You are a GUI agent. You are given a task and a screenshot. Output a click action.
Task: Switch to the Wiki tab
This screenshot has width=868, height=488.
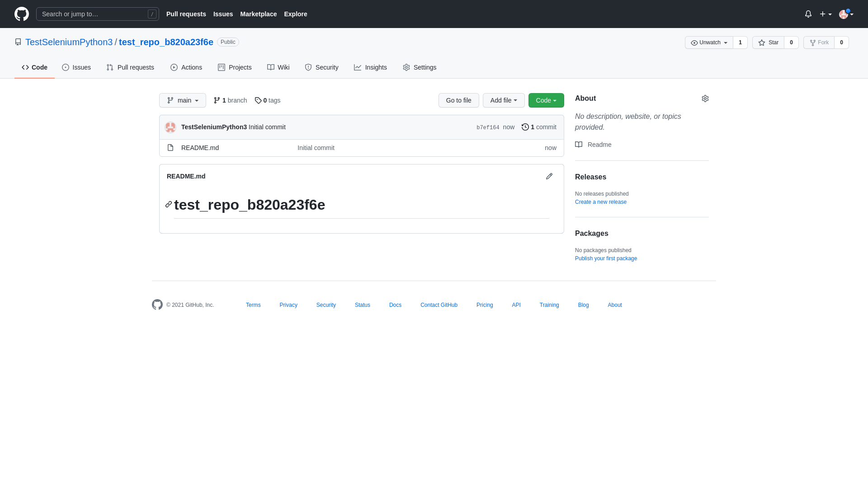pyautogui.click(x=278, y=67)
